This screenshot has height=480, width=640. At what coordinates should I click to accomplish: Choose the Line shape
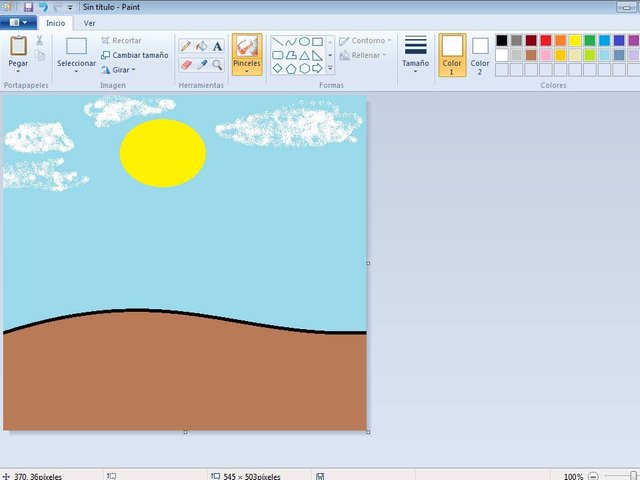[278, 41]
